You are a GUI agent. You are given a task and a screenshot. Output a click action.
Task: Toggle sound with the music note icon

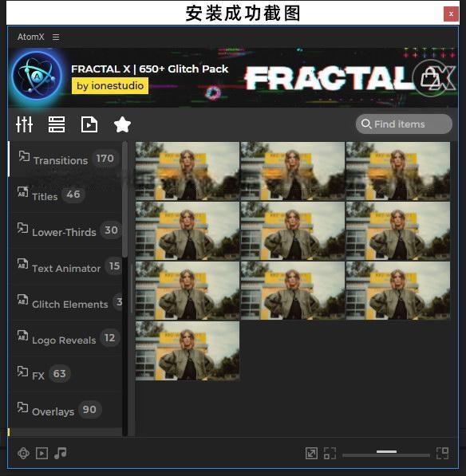coord(60,453)
